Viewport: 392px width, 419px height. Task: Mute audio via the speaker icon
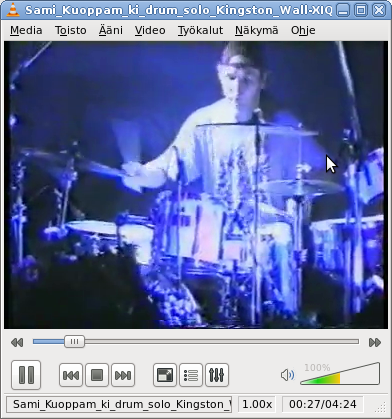click(x=287, y=375)
